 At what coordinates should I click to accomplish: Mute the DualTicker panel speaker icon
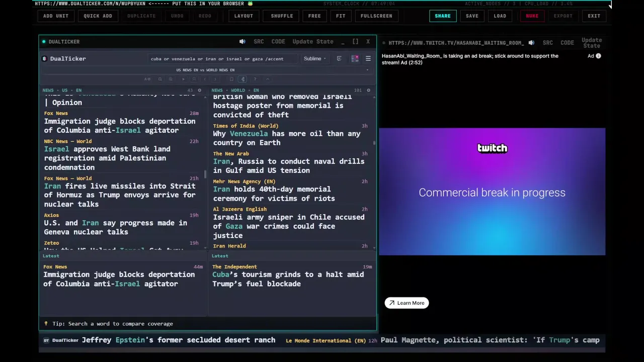(242, 42)
